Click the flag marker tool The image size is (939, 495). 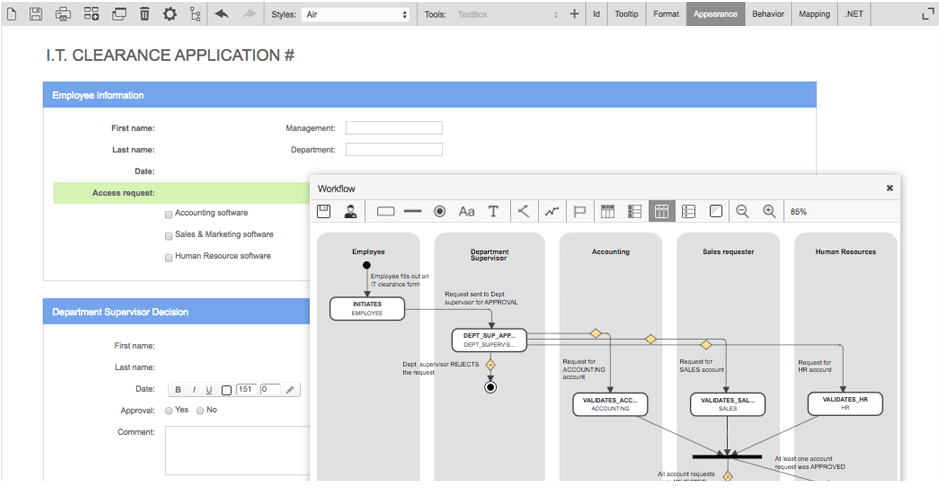580,211
